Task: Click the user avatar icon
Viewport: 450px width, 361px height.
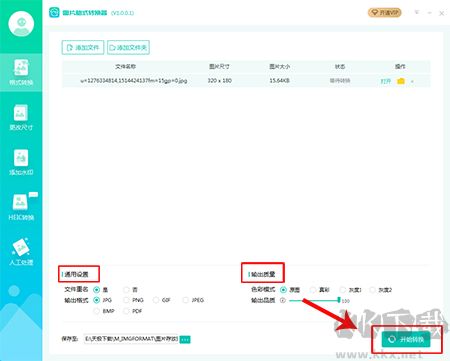Action: point(21,23)
